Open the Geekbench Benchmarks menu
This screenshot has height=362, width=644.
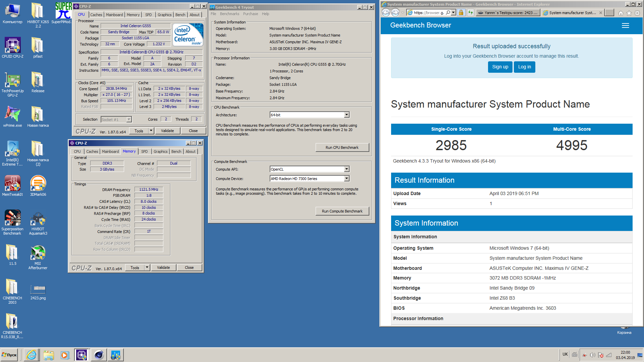(229, 14)
